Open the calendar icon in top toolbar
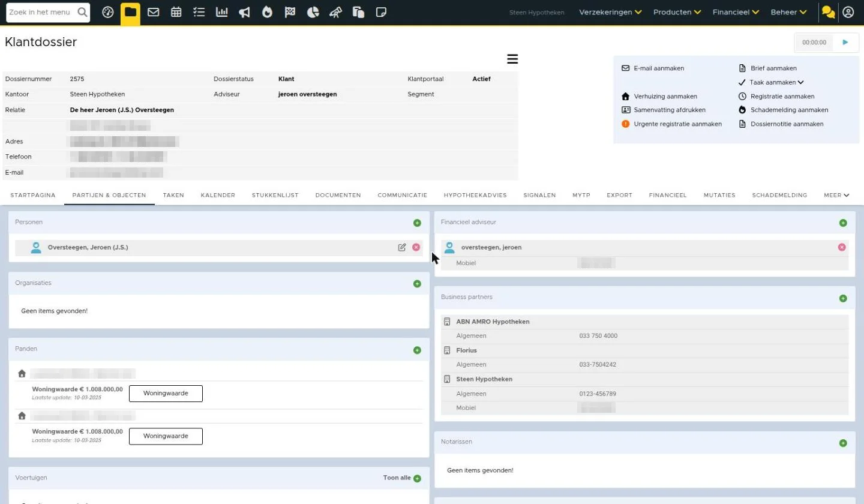864x504 pixels. tap(176, 12)
